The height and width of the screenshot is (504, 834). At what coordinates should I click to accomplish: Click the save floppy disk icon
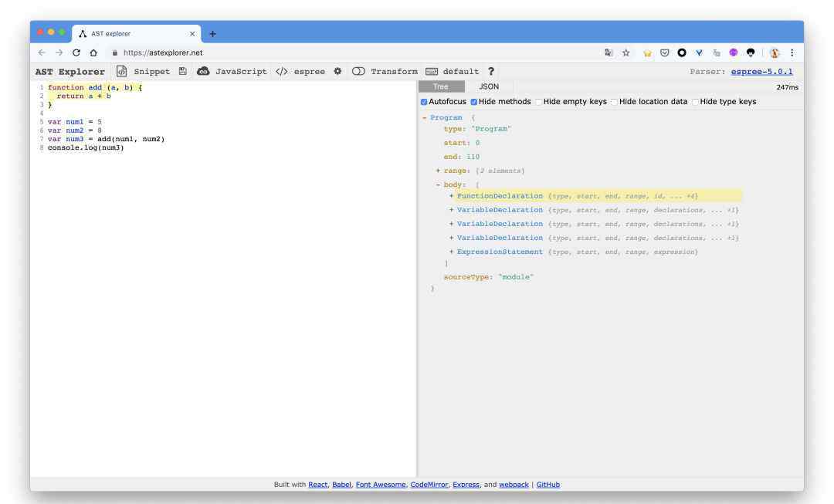(183, 71)
